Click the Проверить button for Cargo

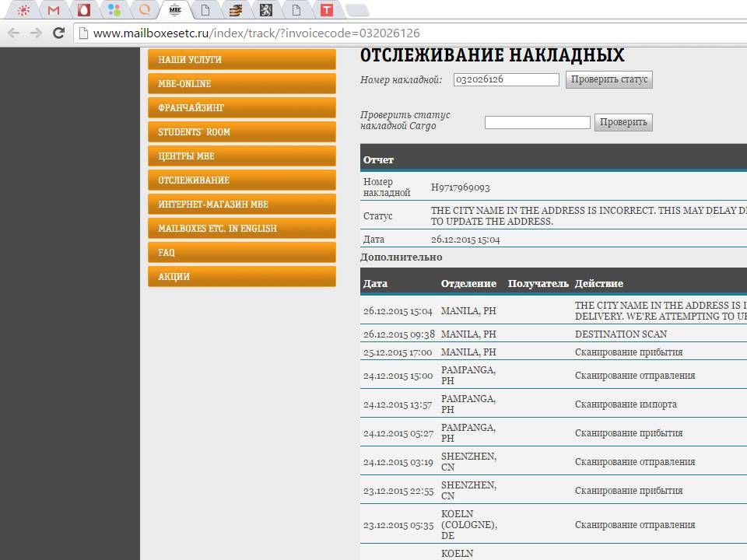[x=623, y=122]
